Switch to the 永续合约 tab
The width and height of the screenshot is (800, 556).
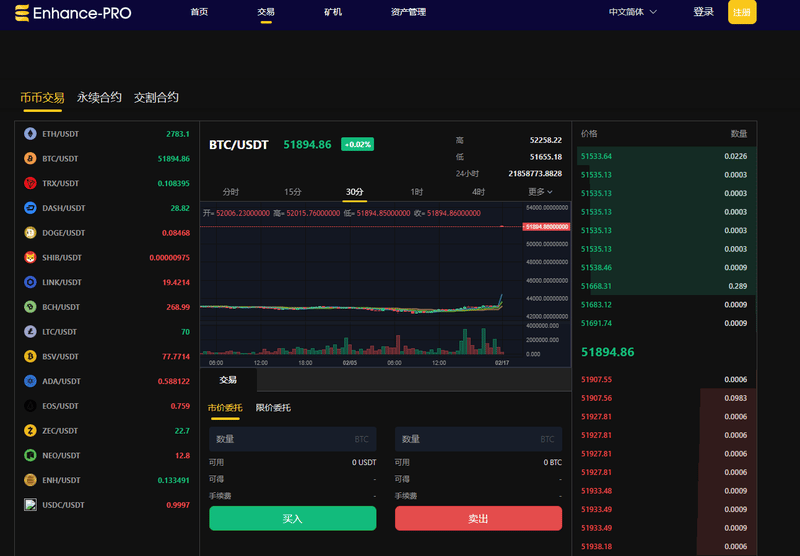tap(99, 97)
